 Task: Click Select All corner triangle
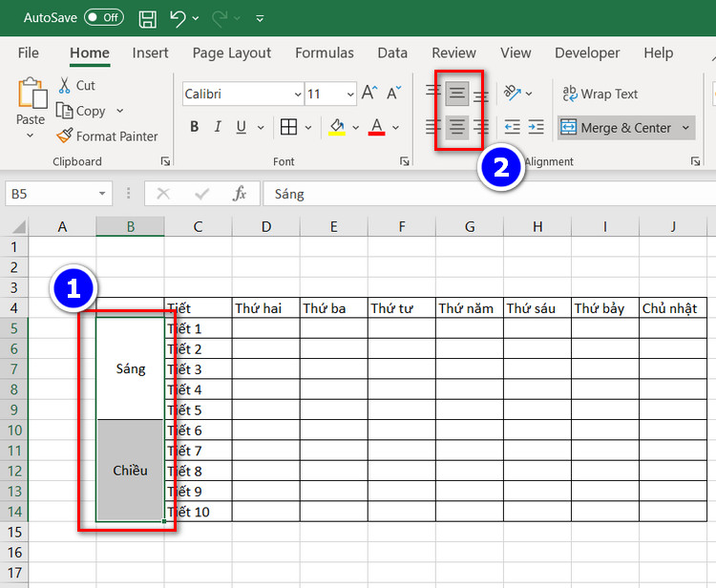point(18,227)
